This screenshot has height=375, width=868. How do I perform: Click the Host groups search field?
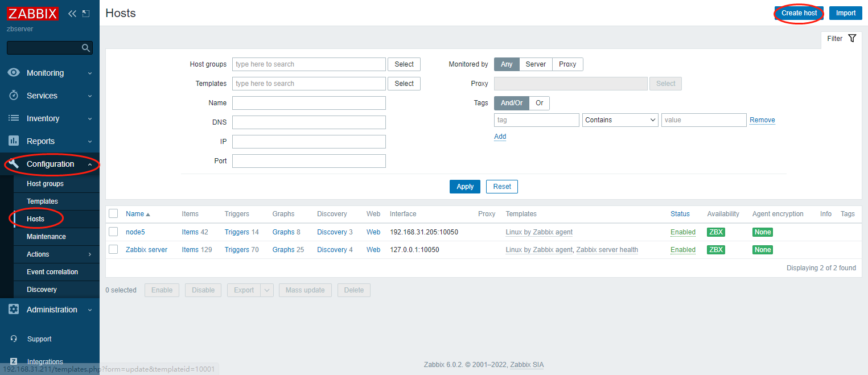click(x=309, y=64)
